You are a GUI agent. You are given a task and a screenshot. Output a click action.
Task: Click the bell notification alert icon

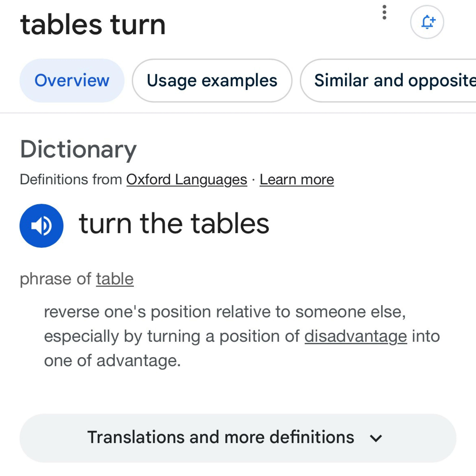coord(427,22)
